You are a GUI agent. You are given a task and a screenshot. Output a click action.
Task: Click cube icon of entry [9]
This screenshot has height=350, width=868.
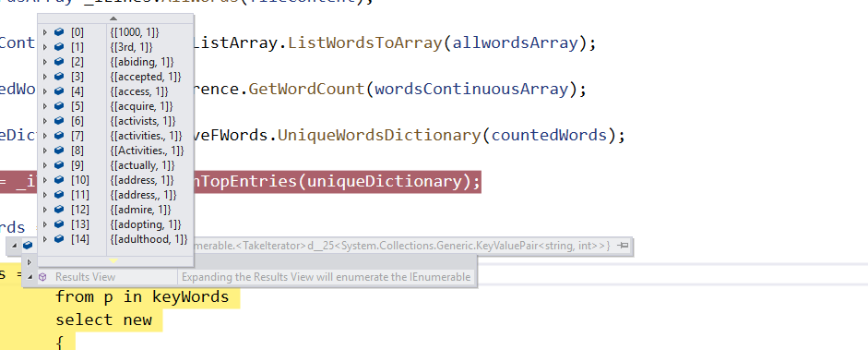pos(59,165)
